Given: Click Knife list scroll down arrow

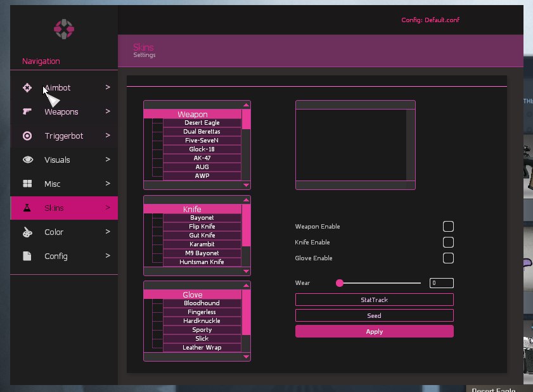Looking at the screenshot, I should click(247, 271).
